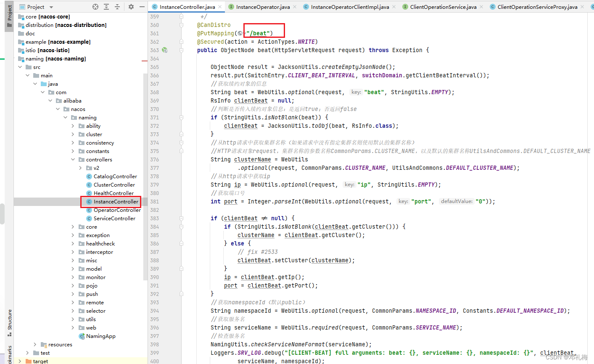Viewport: 594px width, 364px height.
Task: Click line number 381 in gutter
Action: click(154, 201)
